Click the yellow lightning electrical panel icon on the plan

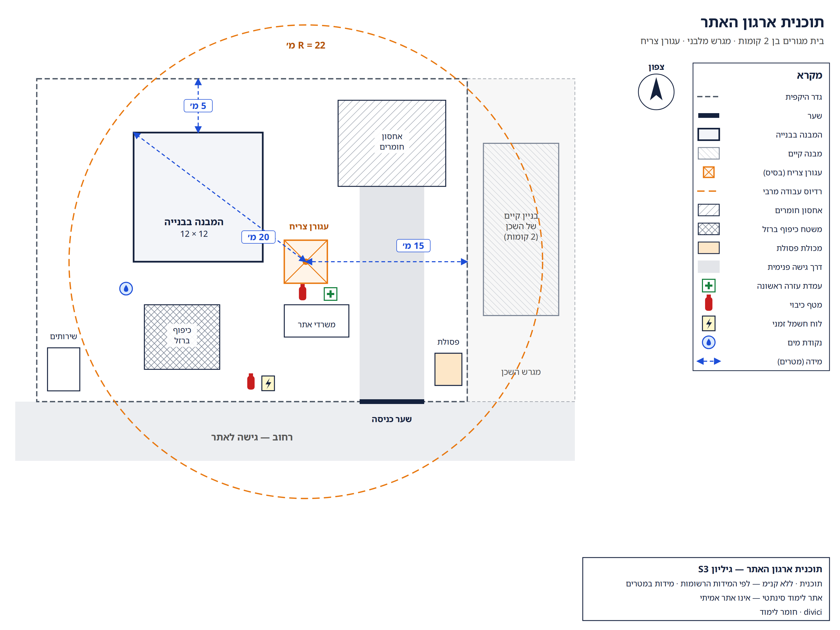tap(268, 383)
